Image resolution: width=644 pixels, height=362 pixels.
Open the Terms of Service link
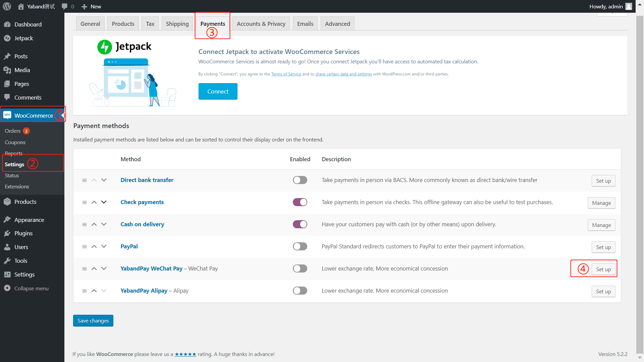tap(286, 74)
